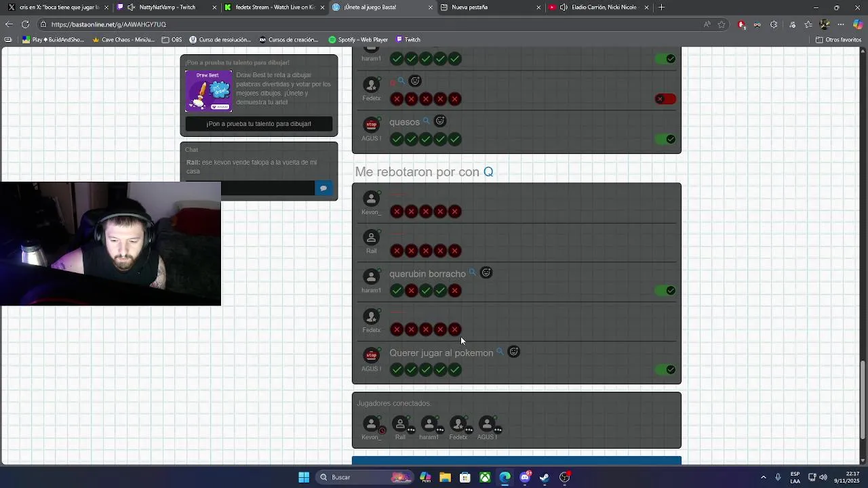
Task: Open options dots on AGUS connected player
Action: click(498, 430)
